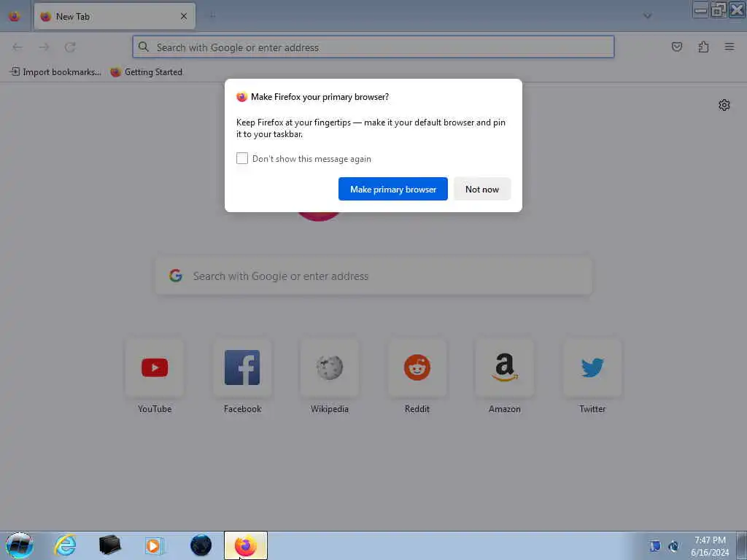Close the New Tab tab

tap(184, 16)
